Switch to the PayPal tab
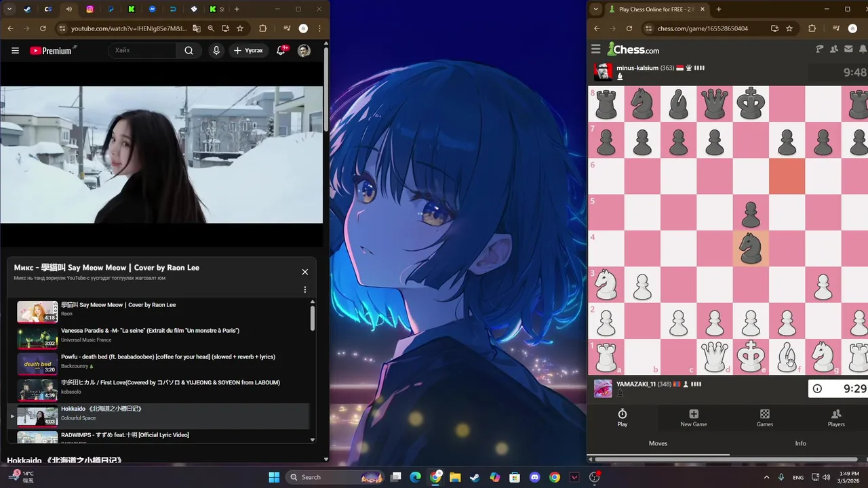 tap(111, 9)
